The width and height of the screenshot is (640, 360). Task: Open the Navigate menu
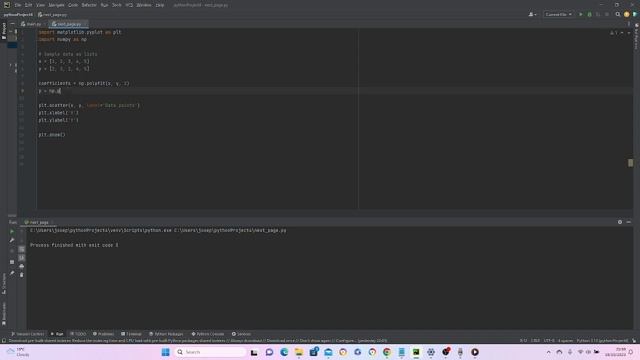point(56,5)
